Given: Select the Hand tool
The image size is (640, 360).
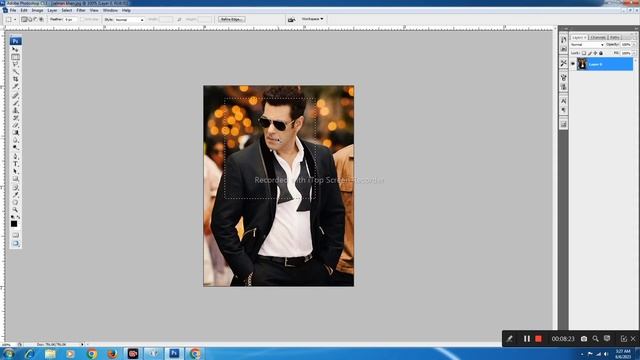Looking at the screenshot, I should pos(16,202).
